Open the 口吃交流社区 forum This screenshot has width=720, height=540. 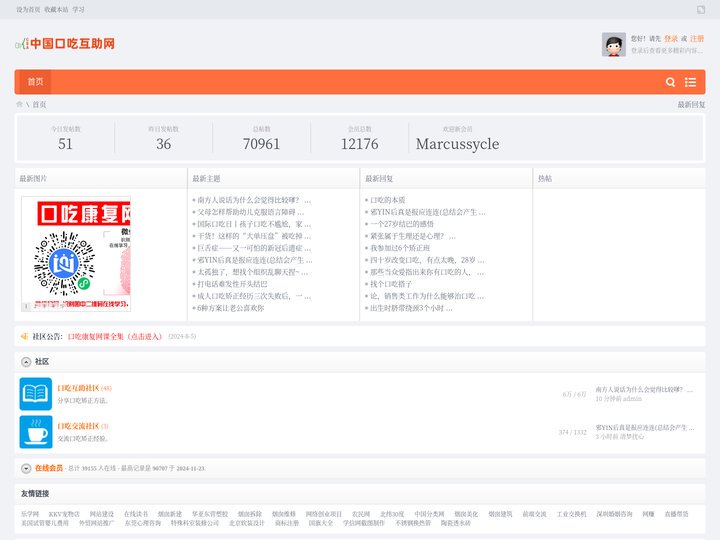pos(78,426)
